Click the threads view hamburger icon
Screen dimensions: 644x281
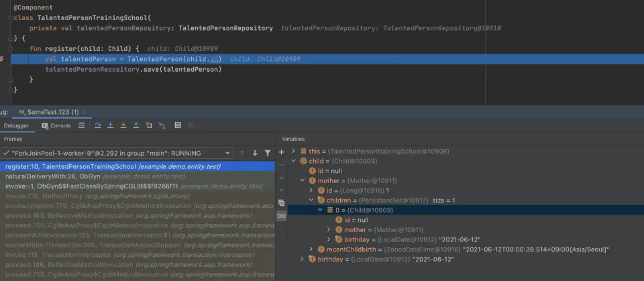(x=82, y=125)
